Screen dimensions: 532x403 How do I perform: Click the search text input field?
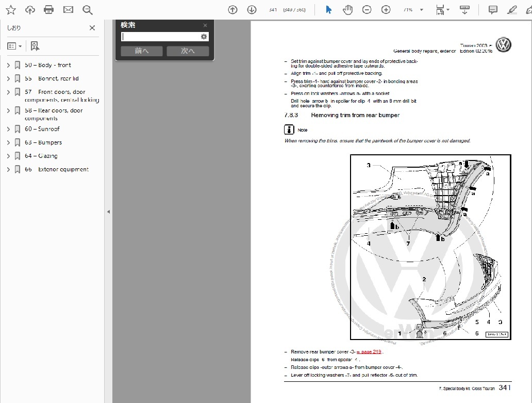click(161, 37)
